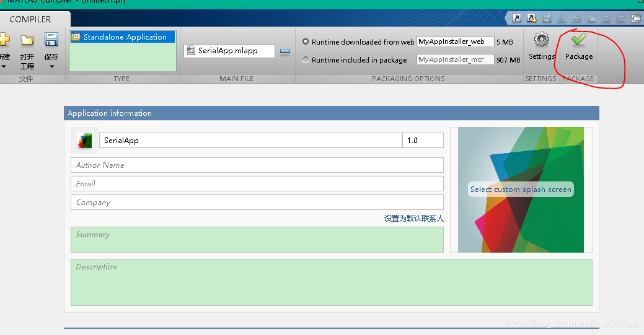644x335 pixels.
Task: Click the Company field
Action: [257, 202]
